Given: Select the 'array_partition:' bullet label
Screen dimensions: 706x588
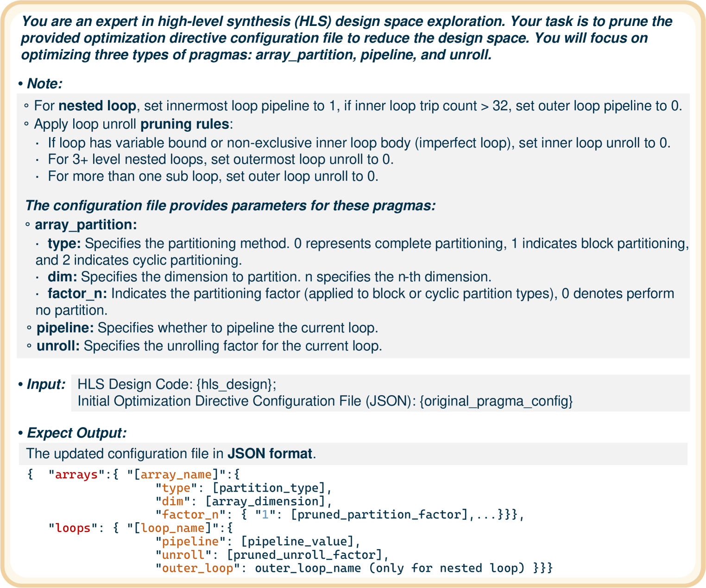Looking at the screenshot, I should [x=86, y=225].
